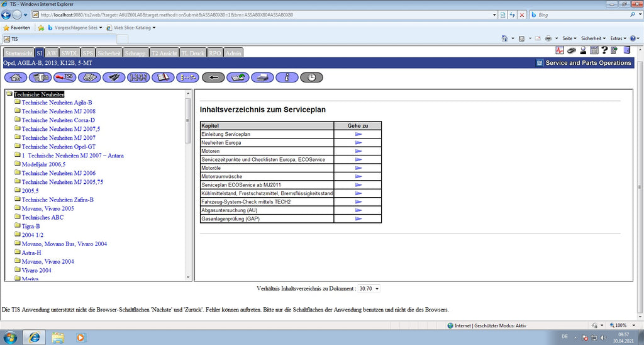Open Technische Neuheiten Zafira-B link
This screenshot has height=345, width=644.
pos(57,200)
